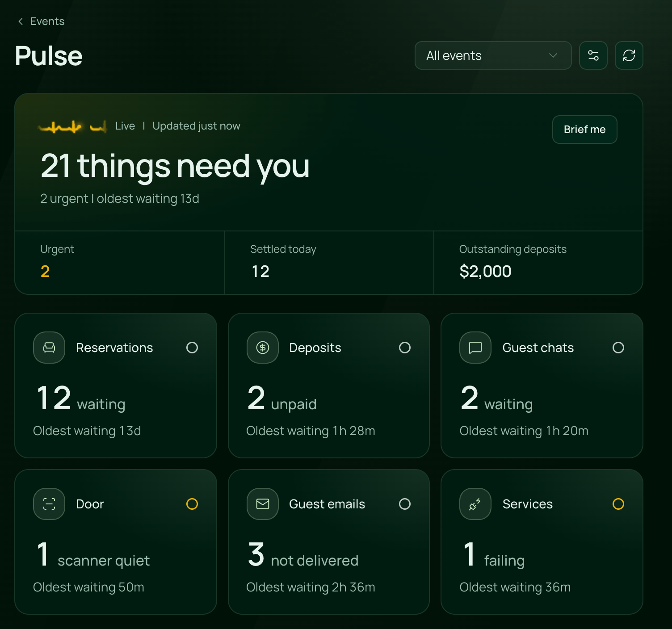Click the Settled today value 12
This screenshot has width=672, height=629.
[260, 271]
